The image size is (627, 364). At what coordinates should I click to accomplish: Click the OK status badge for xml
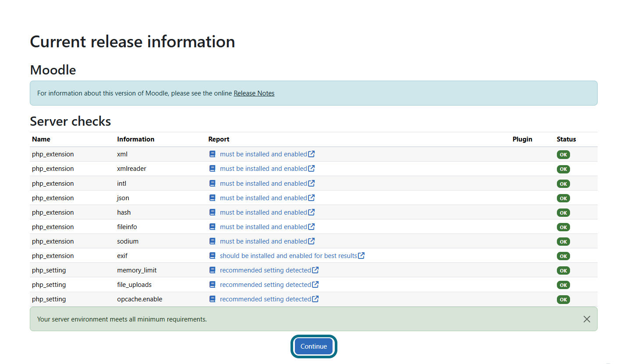point(563,155)
